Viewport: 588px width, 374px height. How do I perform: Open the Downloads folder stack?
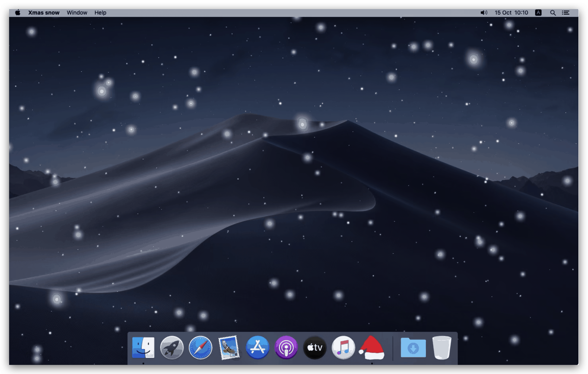click(413, 348)
